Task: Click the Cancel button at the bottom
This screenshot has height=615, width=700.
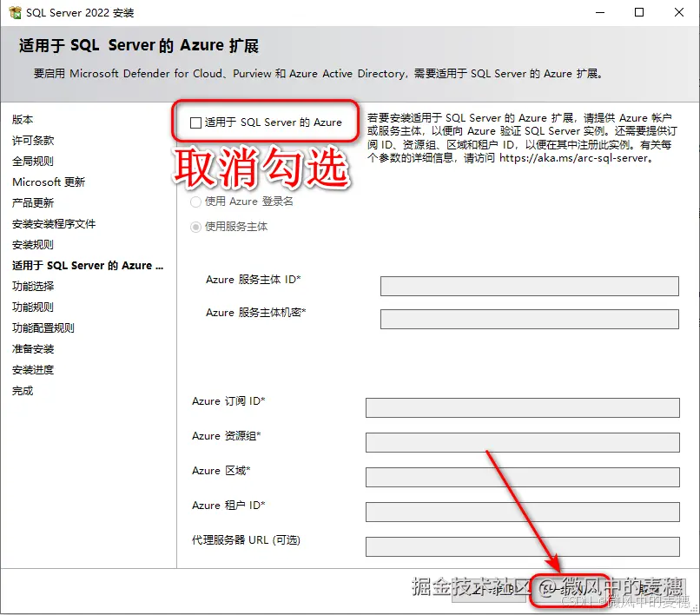Action: (650, 591)
